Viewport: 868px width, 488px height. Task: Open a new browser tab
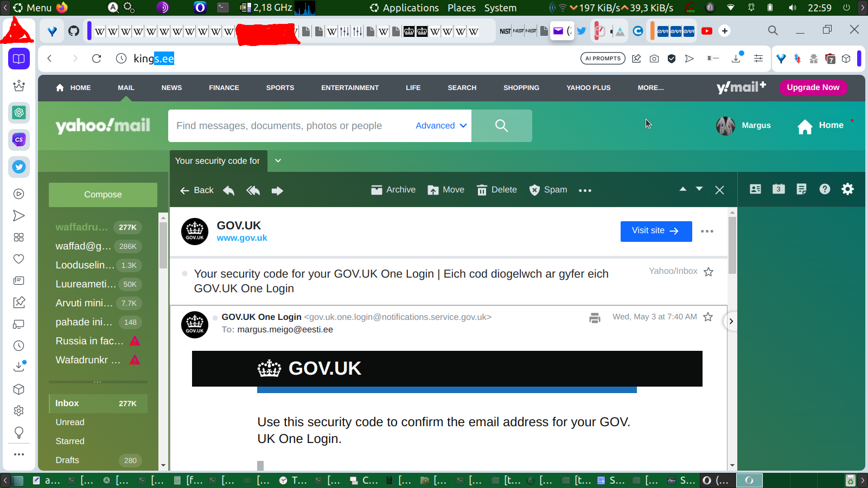click(x=725, y=31)
